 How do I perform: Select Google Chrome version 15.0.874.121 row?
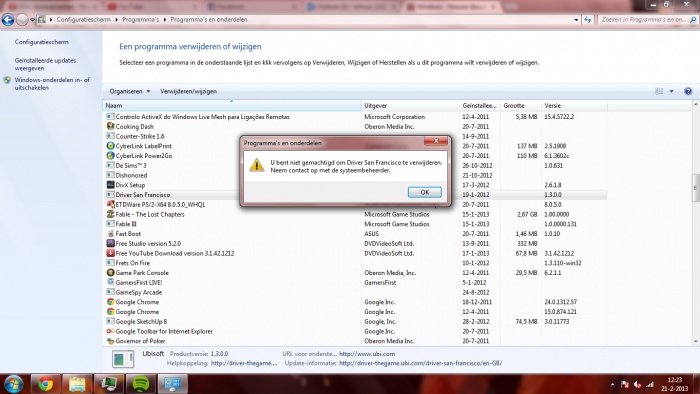pyautogui.click(x=355, y=312)
